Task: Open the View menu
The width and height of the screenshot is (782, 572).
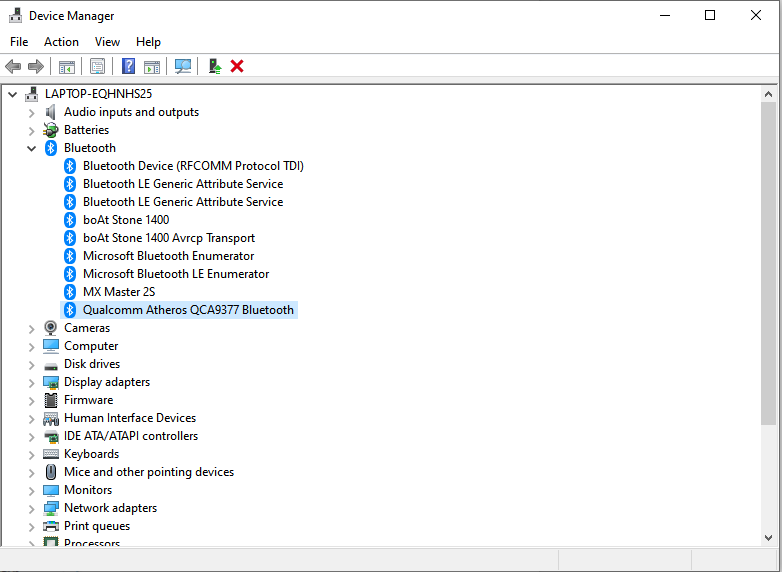Action: (x=107, y=42)
